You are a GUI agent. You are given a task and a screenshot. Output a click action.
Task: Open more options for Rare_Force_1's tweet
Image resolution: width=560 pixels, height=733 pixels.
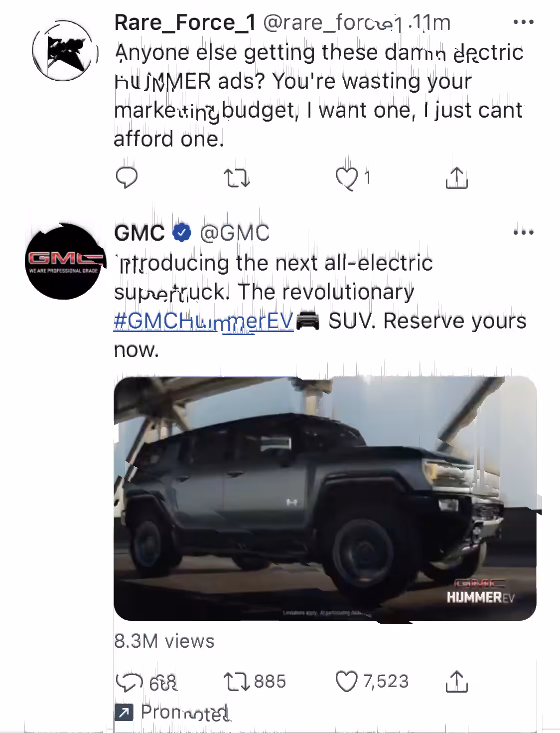[x=524, y=22]
